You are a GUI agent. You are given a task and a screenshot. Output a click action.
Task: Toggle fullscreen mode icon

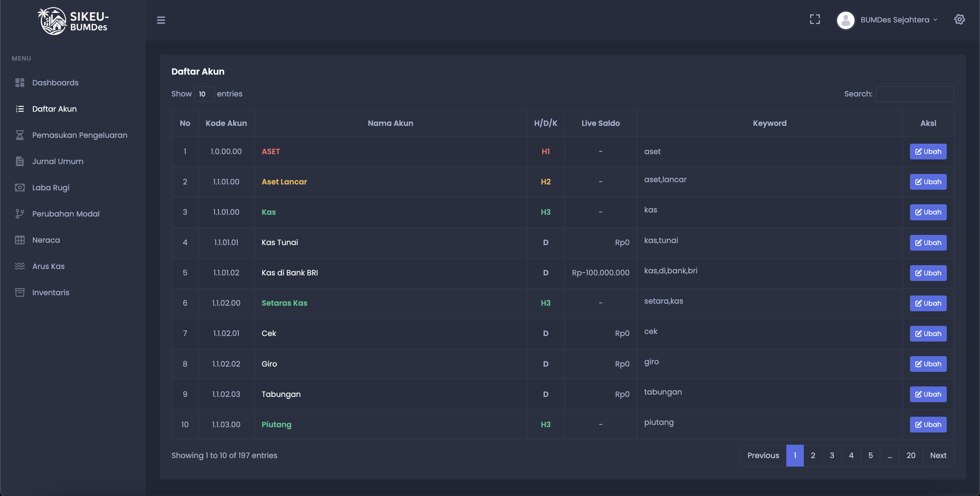(x=815, y=20)
